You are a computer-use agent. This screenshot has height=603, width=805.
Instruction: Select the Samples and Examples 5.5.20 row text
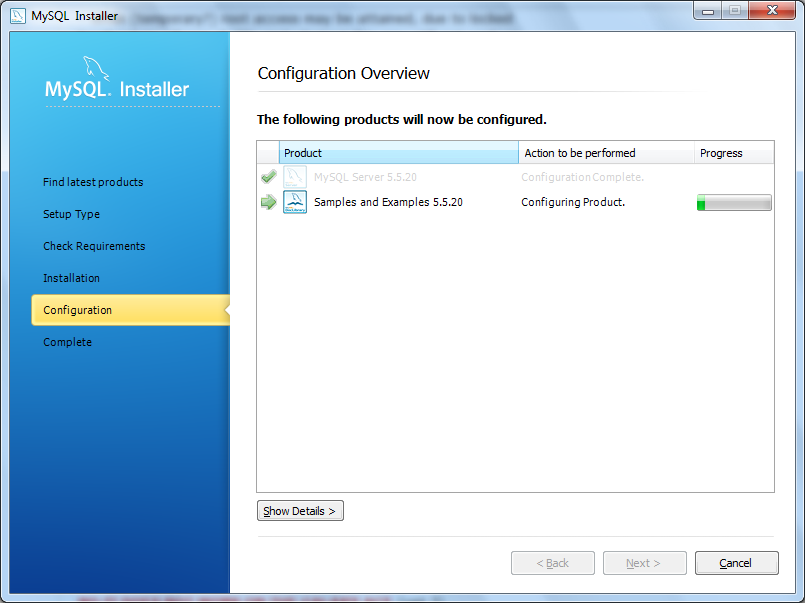(388, 202)
